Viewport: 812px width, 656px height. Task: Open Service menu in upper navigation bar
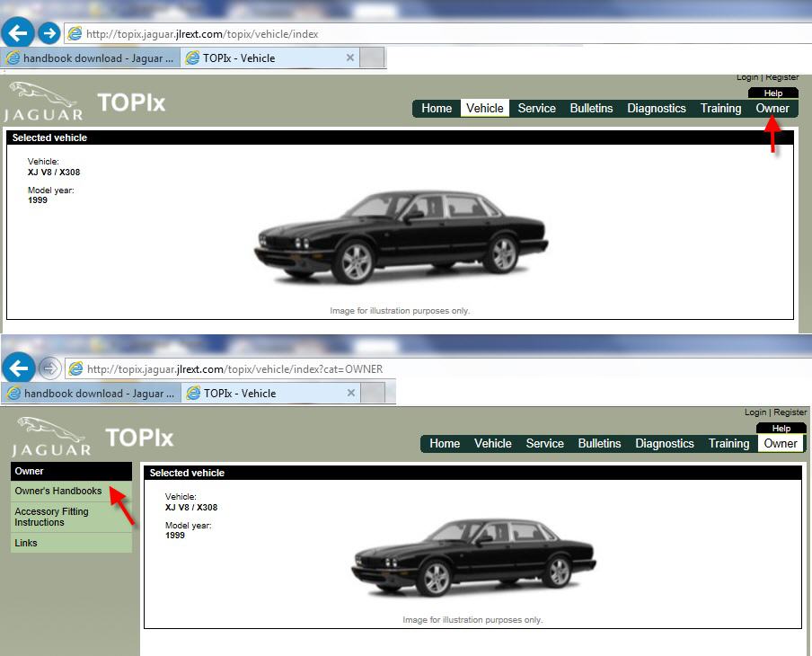pyautogui.click(x=536, y=109)
